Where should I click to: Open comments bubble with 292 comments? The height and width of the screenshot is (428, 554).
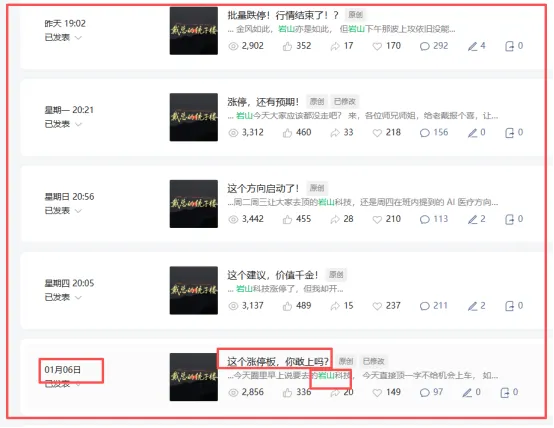tap(424, 46)
